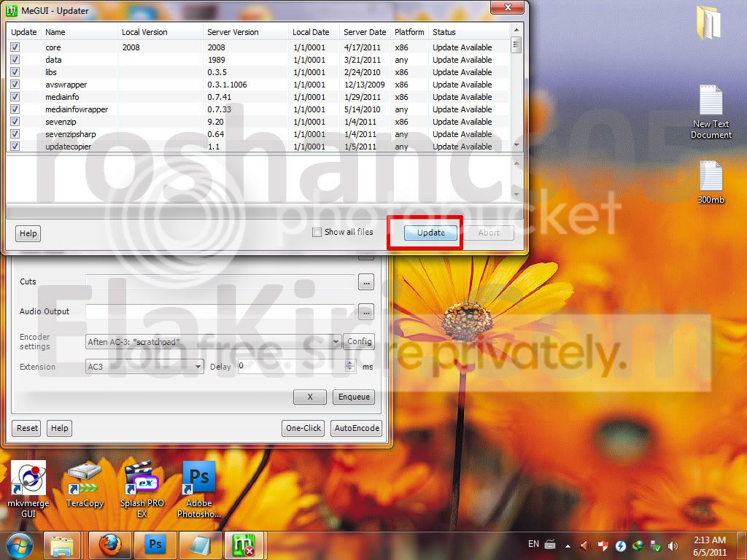Screen dimensions: 747x560
Task: Click the Config button
Action: 359,341
